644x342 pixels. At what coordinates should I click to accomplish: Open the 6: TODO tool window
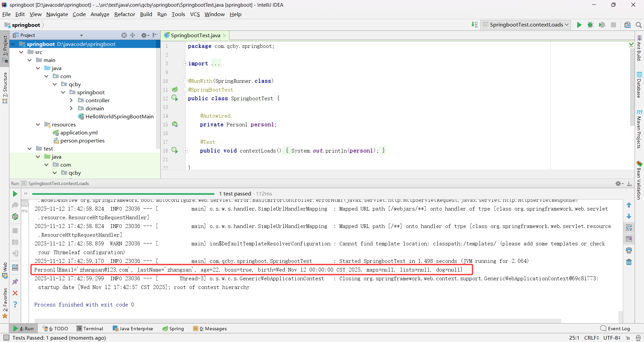pos(55,329)
